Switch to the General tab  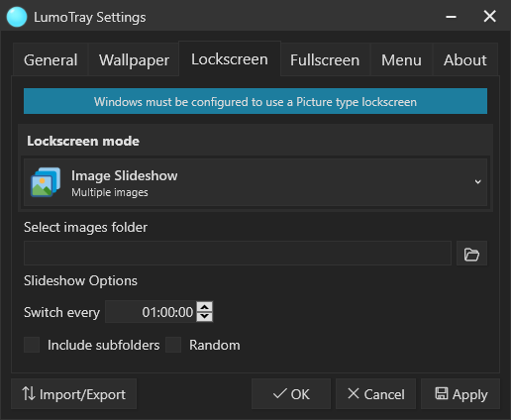pos(51,60)
